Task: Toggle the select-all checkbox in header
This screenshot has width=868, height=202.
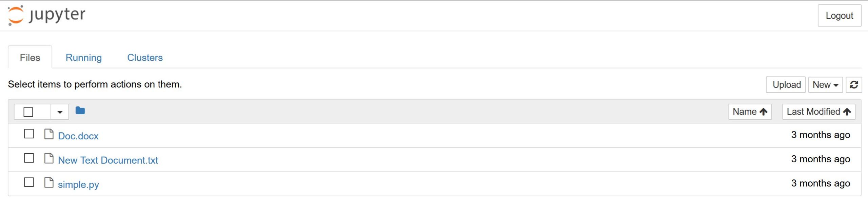Action: tap(28, 112)
